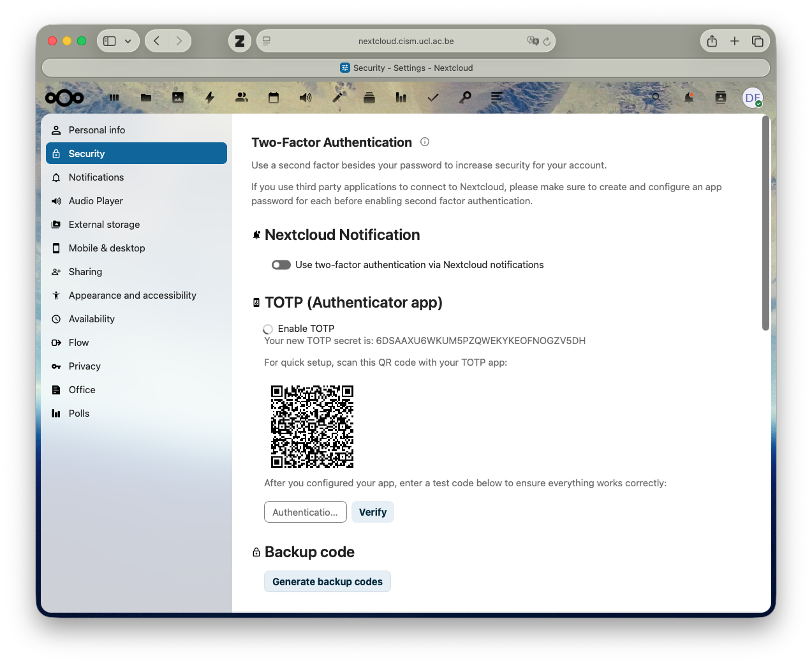The image size is (812, 665).
Task: Go forward in Safari history
Action: point(179,41)
